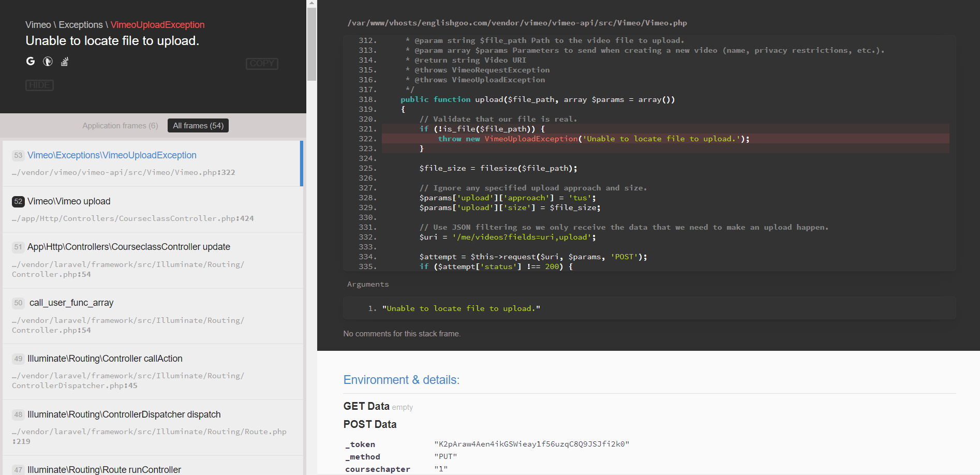Screen dimensions: 980x475
Task: Click code line 312 @param $file_path comment
Action: tap(545, 40)
